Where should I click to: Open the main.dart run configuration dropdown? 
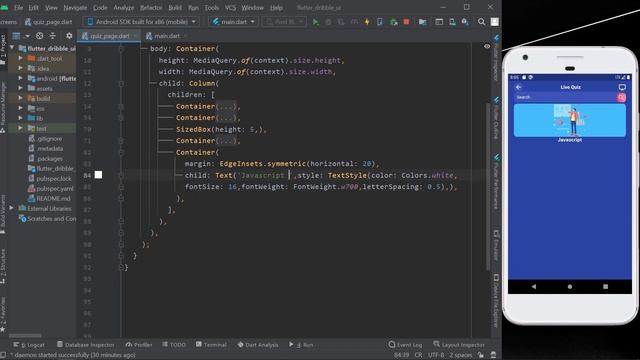(x=234, y=22)
